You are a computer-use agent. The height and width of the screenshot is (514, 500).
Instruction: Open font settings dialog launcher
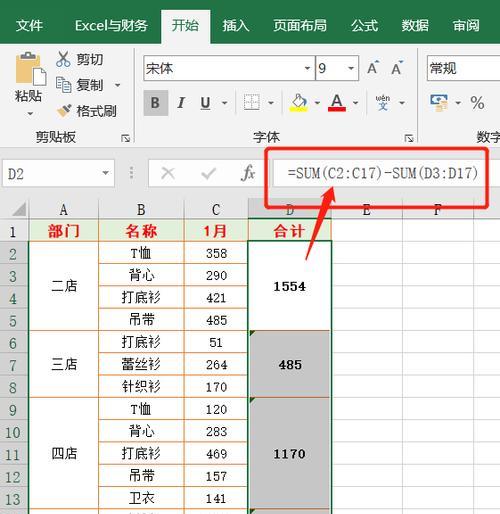click(409, 138)
